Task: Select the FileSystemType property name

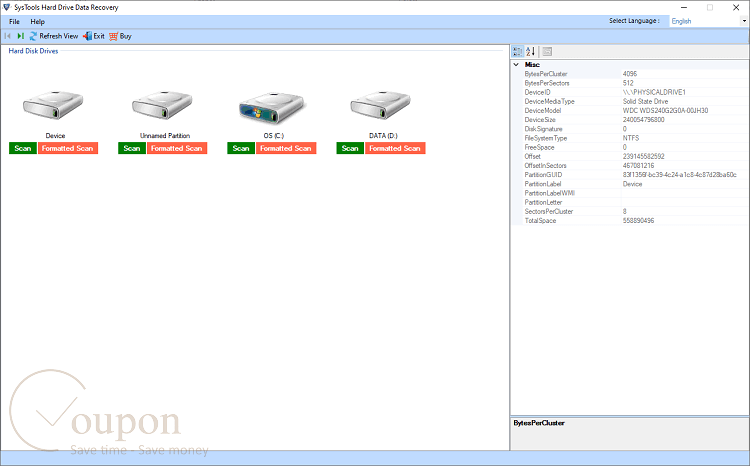Action: (x=546, y=138)
